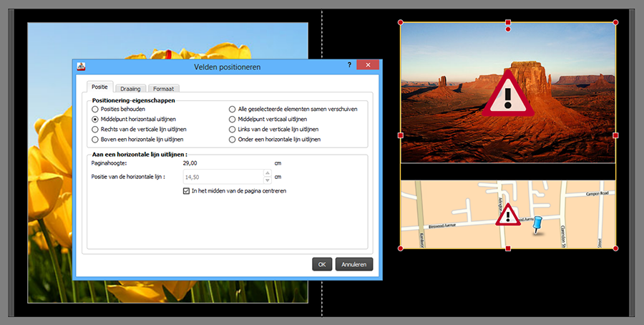644x325 pixels.
Task: Click the Annuleren button
Action: (x=354, y=264)
